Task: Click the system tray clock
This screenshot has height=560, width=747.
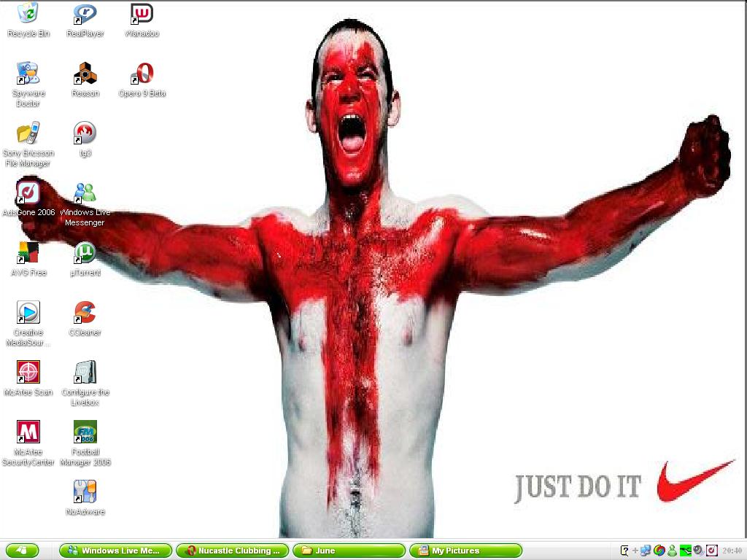Action: [732, 551]
